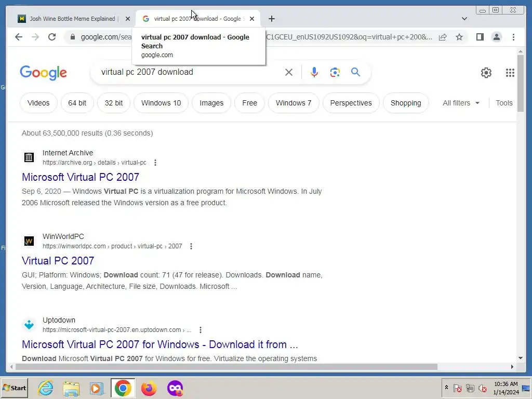Click the horizontal scrollbar thumb
This screenshot has width=532, height=399.
(x=227, y=367)
